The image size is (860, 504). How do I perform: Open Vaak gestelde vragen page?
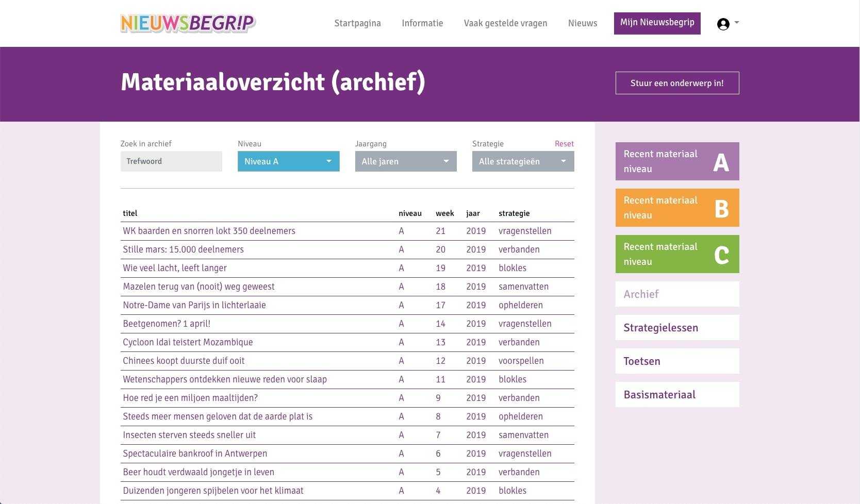(505, 23)
